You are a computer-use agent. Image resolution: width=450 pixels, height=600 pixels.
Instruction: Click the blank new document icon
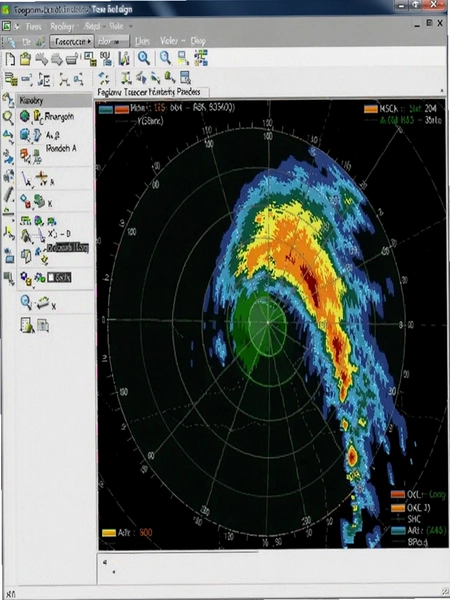click(x=10, y=59)
